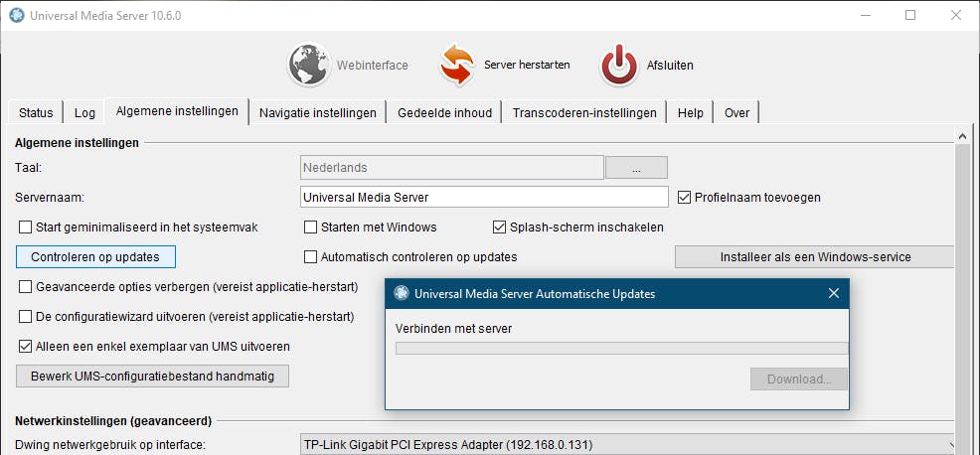This screenshot has height=455, width=980.
Task: Click the Automatische Updates dialog logo icon
Action: (402, 293)
